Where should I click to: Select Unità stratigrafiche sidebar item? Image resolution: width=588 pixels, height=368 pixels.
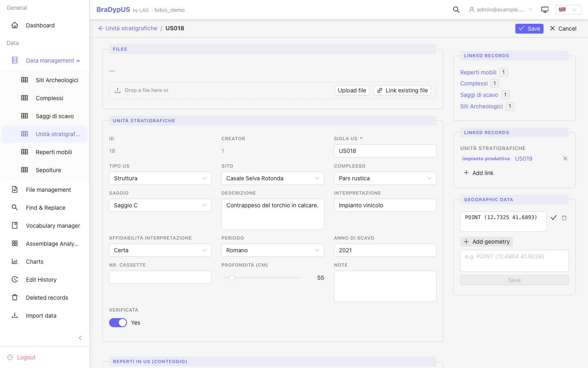pos(45,134)
